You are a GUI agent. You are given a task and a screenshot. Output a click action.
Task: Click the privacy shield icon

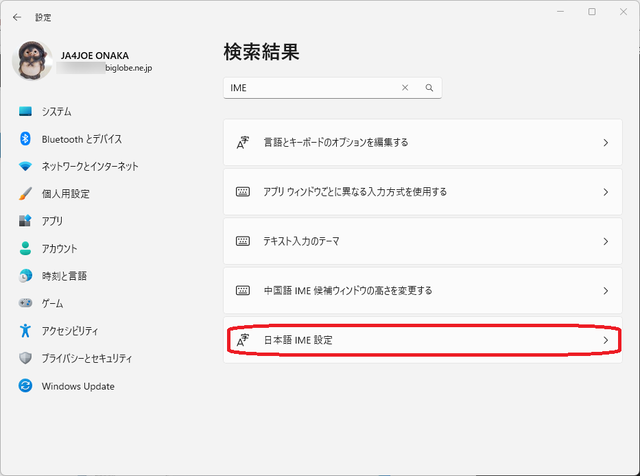pyautogui.click(x=25, y=358)
